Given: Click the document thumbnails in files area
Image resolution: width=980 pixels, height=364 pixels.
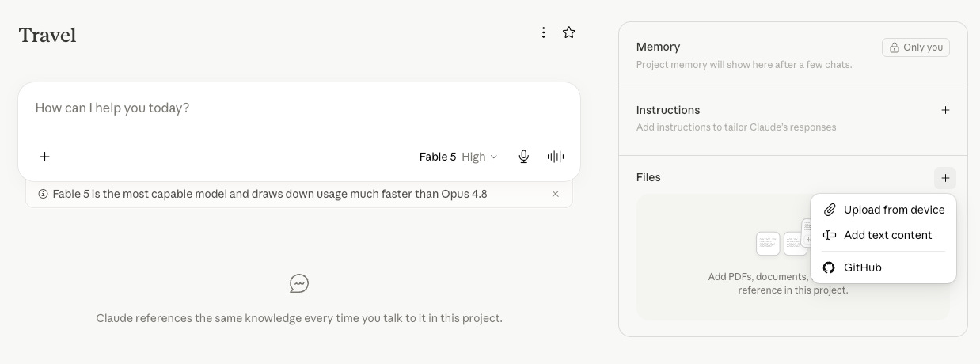Looking at the screenshot, I should pos(783,239).
